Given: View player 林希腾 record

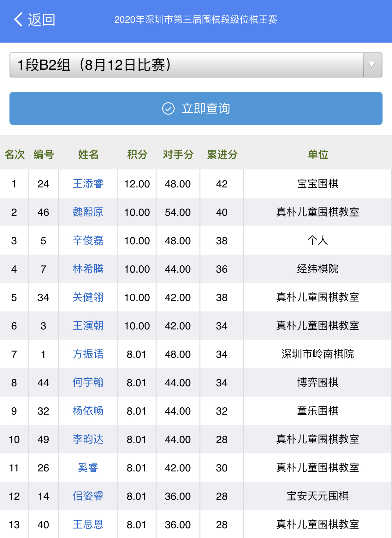Looking at the screenshot, I should click(x=88, y=269).
